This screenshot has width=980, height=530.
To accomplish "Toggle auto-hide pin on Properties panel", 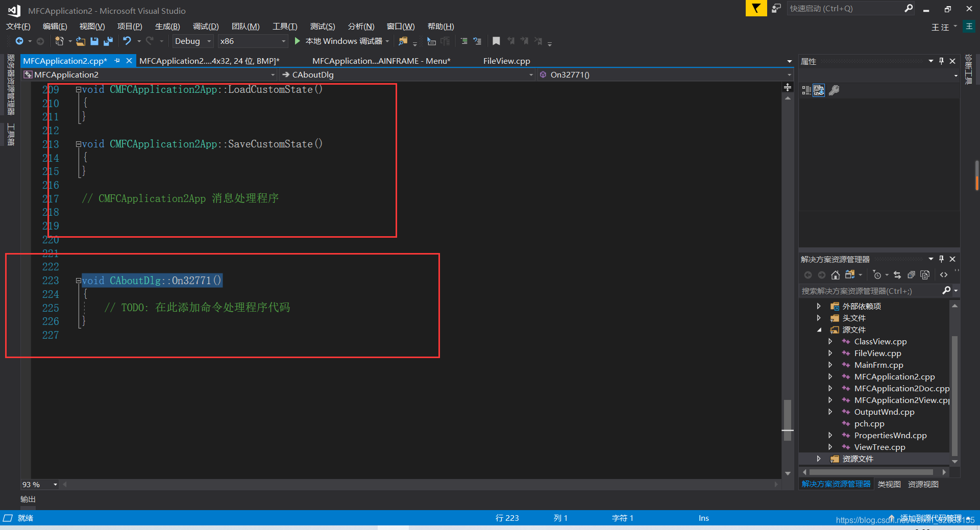I will pos(942,61).
